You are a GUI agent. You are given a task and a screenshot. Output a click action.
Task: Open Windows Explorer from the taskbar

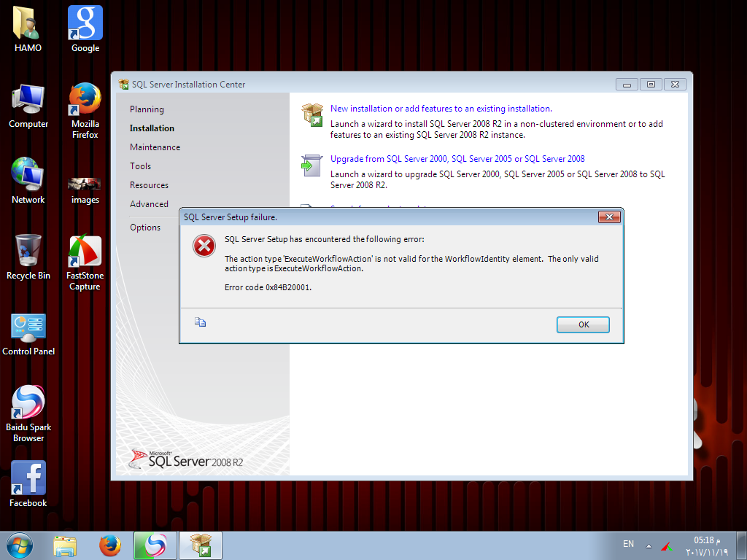(x=65, y=545)
